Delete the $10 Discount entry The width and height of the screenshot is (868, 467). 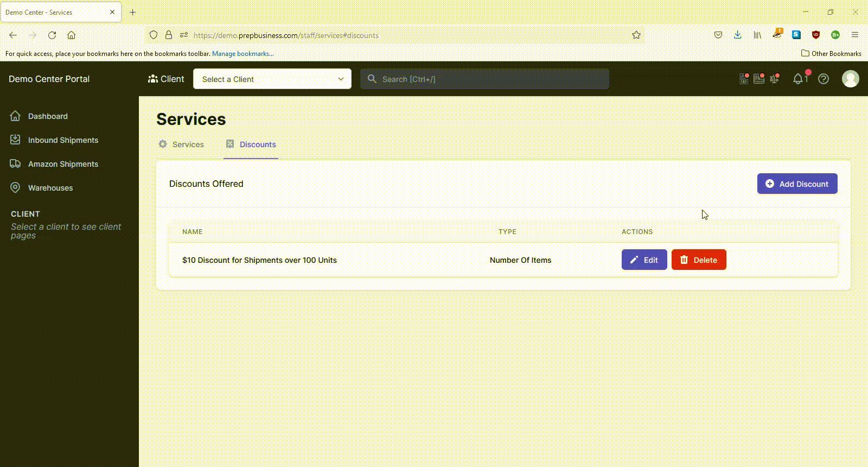(699, 260)
